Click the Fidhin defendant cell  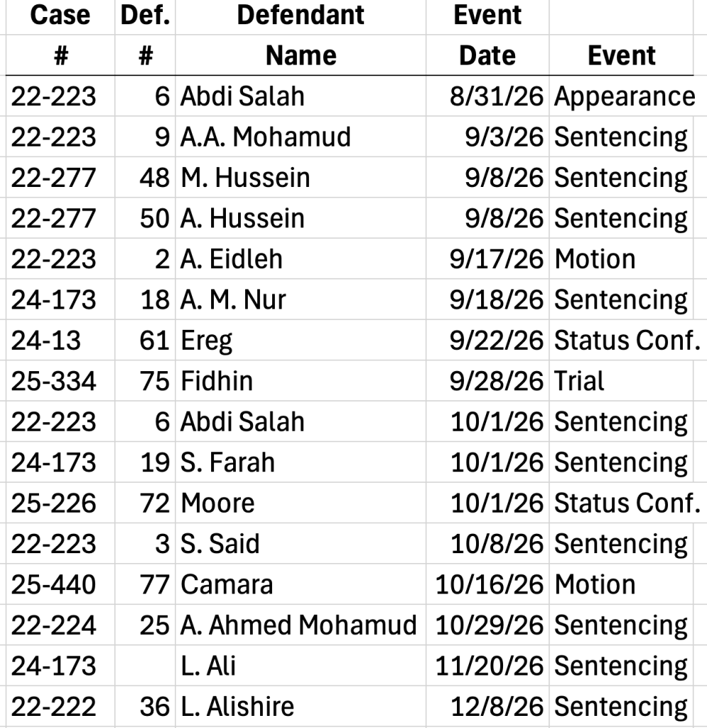click(301, 381)
